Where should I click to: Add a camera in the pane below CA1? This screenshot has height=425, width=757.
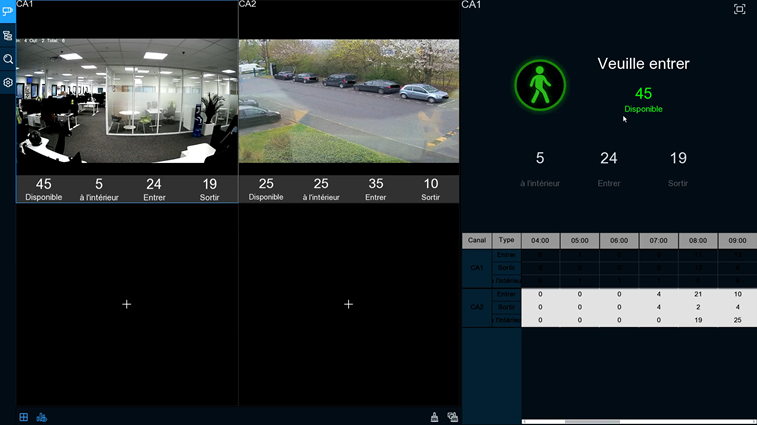coord(126,304)
